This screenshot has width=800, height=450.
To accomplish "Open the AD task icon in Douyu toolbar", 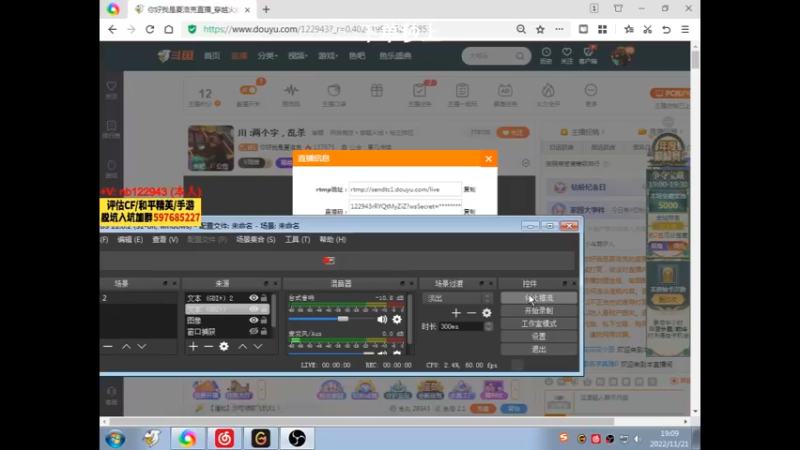I will point(505,91).
